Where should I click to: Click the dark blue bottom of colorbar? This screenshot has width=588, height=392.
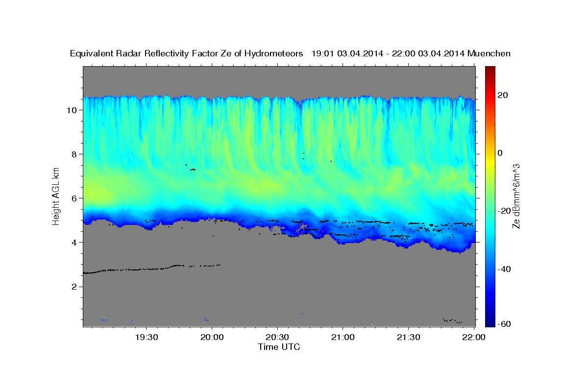(491, 323)
